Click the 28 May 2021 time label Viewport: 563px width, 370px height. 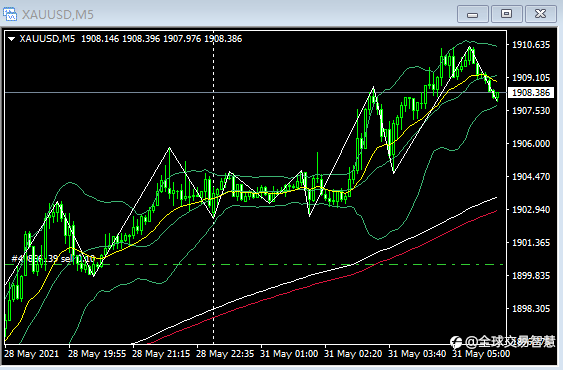[x=32, y=354]
